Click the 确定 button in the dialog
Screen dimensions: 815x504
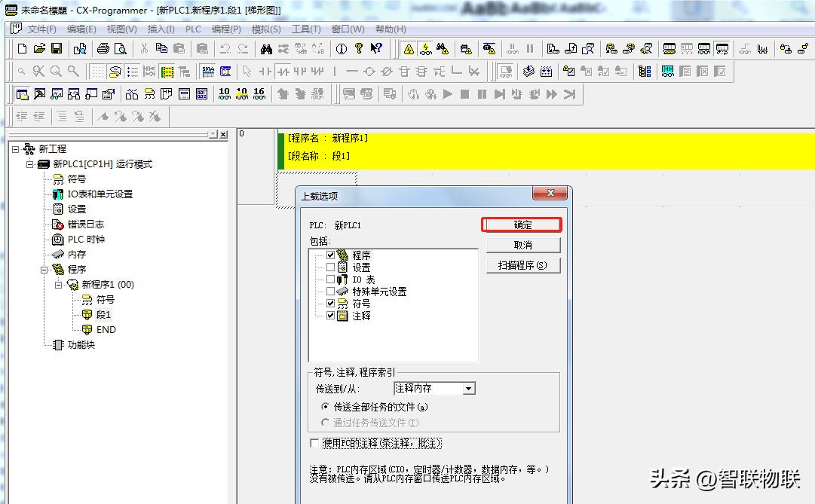pyautogui.click(x=522, y=224)
